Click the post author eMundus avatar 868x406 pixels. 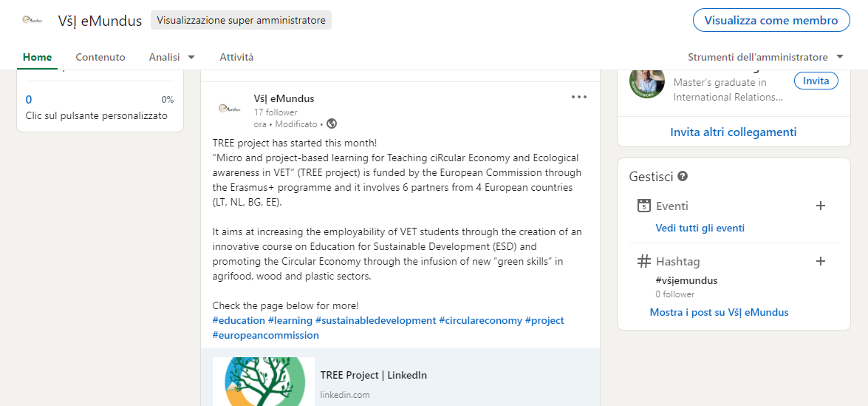[x=229, y=108]
